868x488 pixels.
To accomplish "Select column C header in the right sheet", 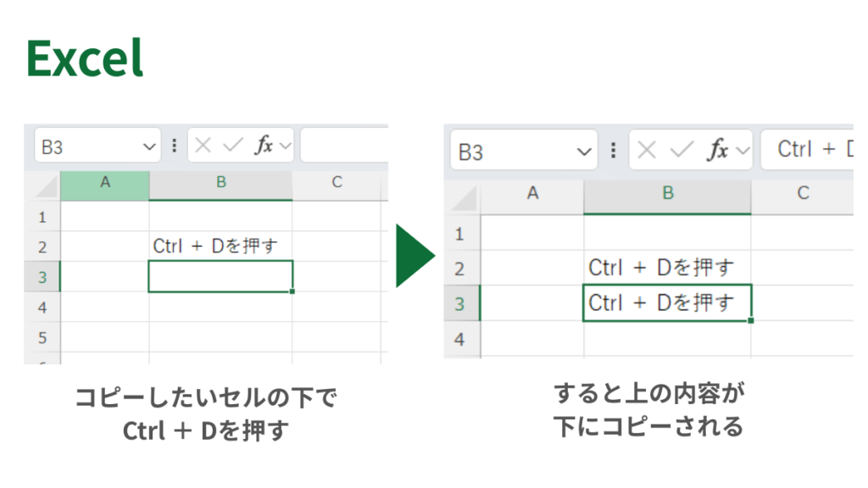I will point(802,194).
